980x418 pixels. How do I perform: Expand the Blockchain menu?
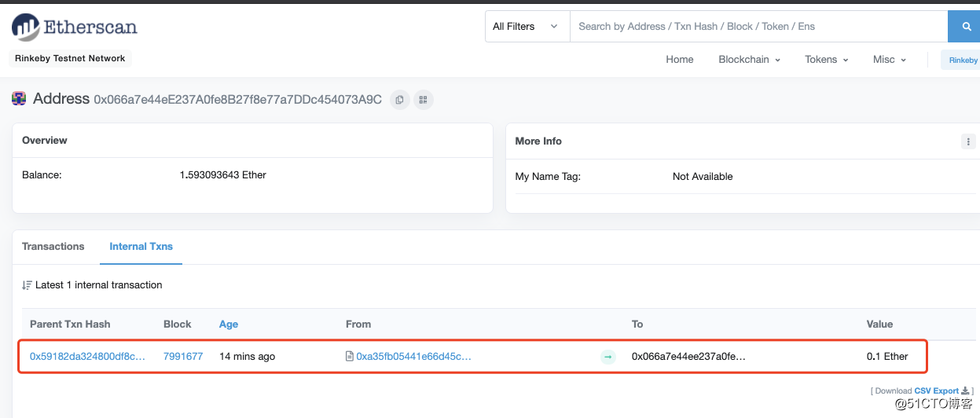pyautogui.click(x=749, y=60)
